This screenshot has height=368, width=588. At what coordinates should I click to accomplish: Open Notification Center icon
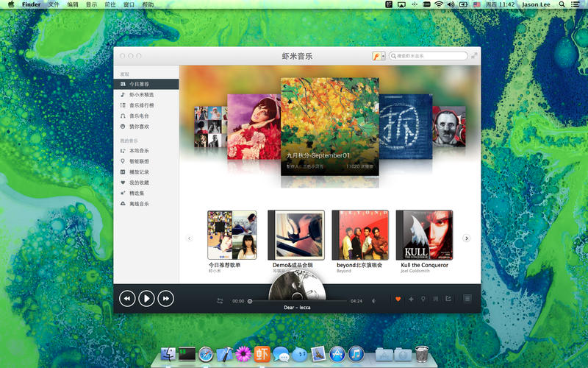point(575,4)
